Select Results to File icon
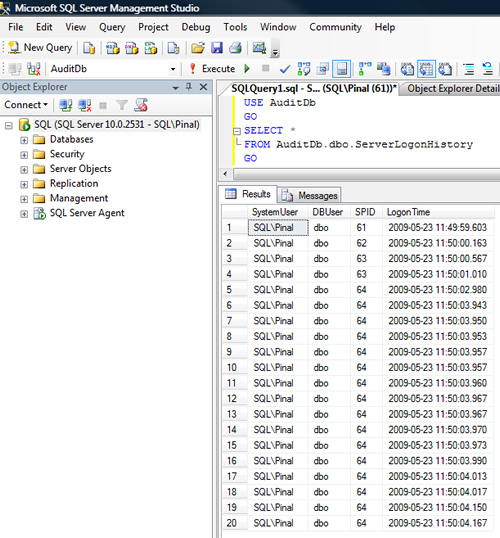 tap(445, 69)
